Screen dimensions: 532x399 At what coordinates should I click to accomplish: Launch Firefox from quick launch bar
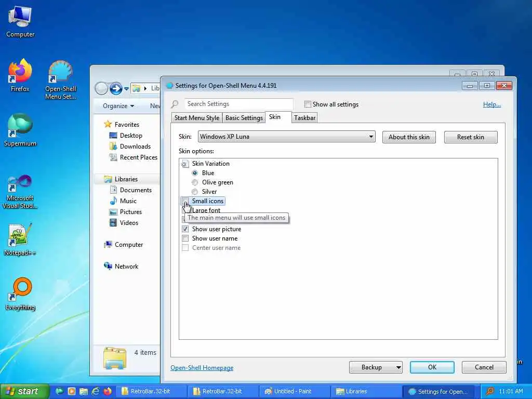coord(108,391)
